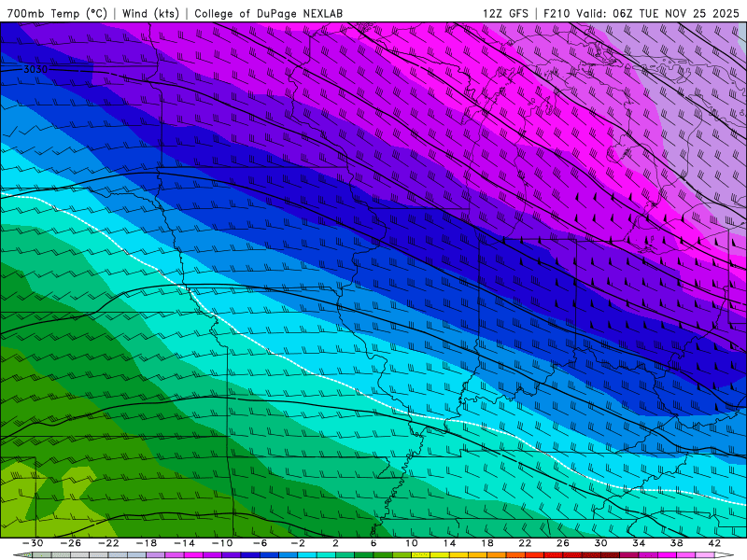Click the '700mb Temp (°C)' title text
This screenshot has height=560, width=747.
(x=57, y=13)
